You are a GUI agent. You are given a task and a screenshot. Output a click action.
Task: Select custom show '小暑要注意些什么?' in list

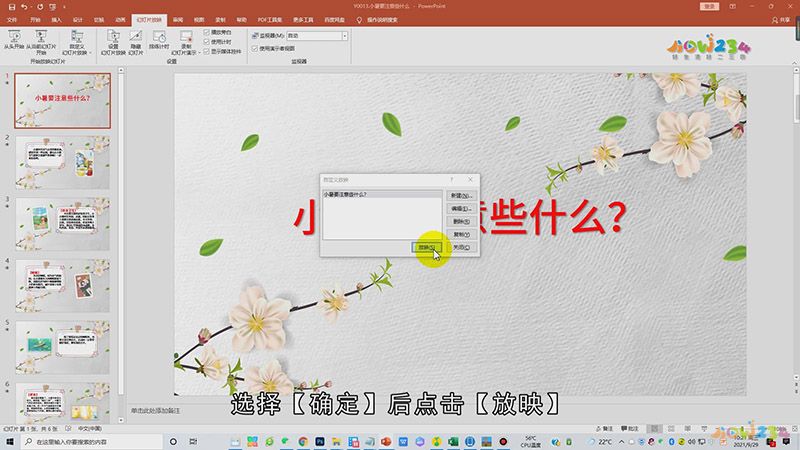(382, 194)
